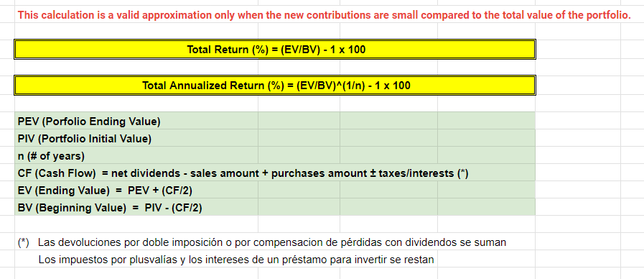Select the PIV (Portfolio Initial Value) label cell

click(136, 139)
